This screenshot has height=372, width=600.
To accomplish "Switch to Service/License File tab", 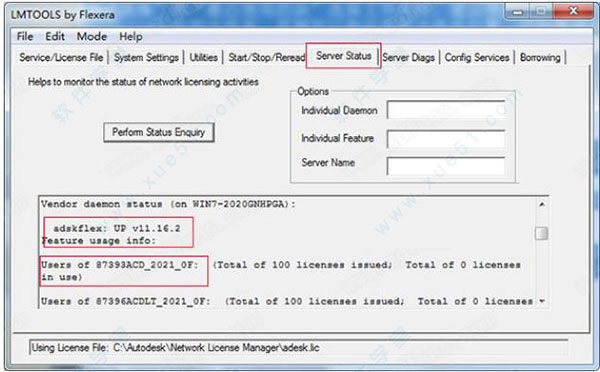I will pyautogui.click(x=61, y=57).
